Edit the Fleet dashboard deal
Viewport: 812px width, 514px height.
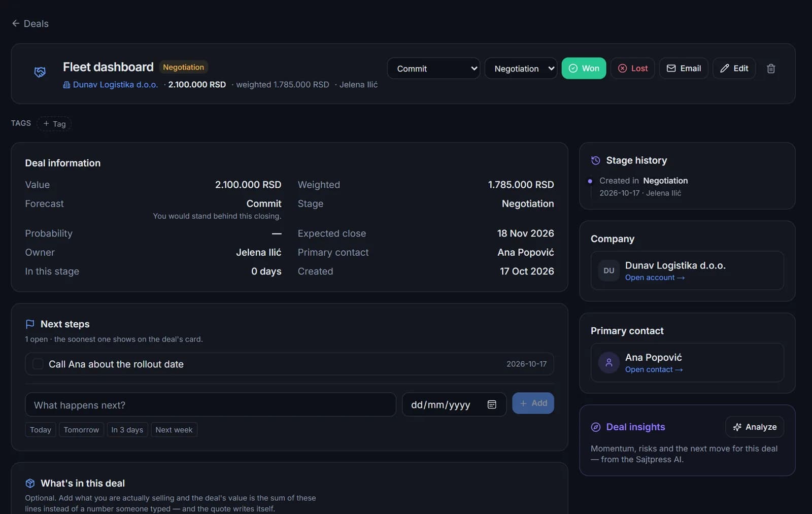(734, 68)
